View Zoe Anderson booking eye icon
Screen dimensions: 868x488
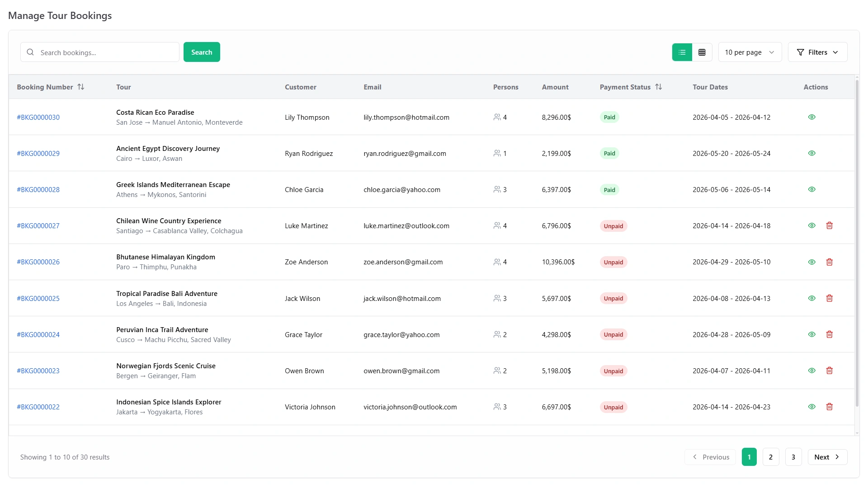[x=811, y=262]
